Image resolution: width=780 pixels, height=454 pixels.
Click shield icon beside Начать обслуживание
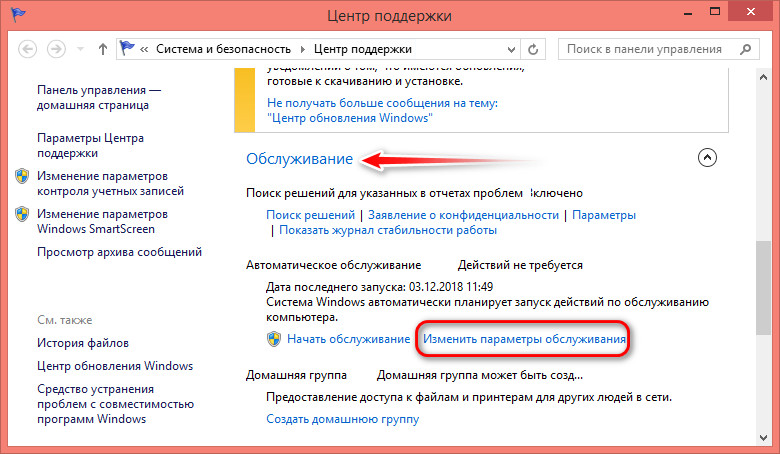[274, 339]
